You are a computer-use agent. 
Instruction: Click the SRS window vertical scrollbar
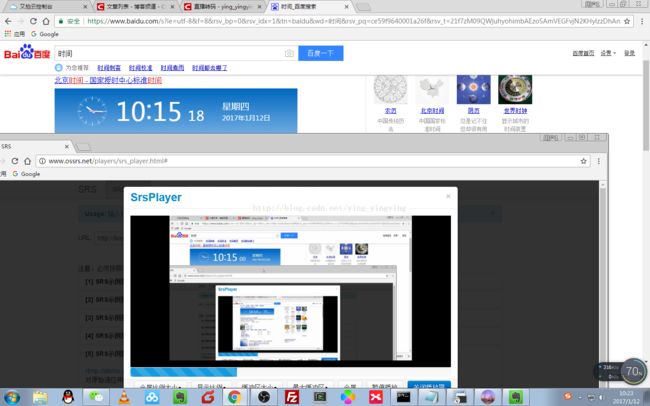pyautogui.click(x=603, y=284)
